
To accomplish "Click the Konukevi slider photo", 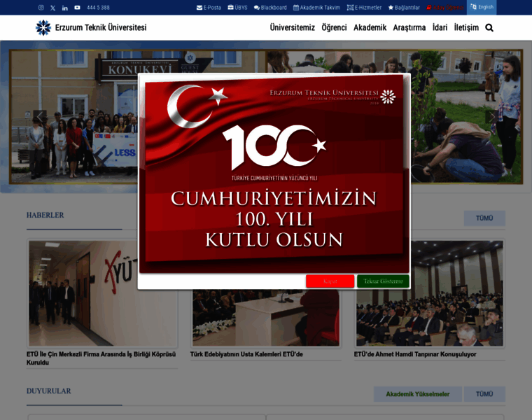I will pyautogui.click(x=74, y=117).
